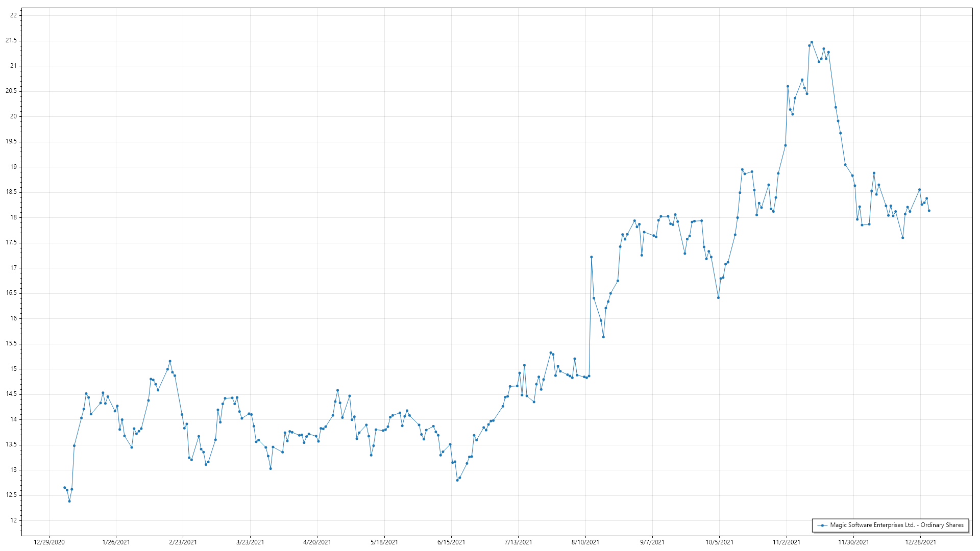
Task: Click the 7/13/2021 x-axis date label
Action: 518,542
